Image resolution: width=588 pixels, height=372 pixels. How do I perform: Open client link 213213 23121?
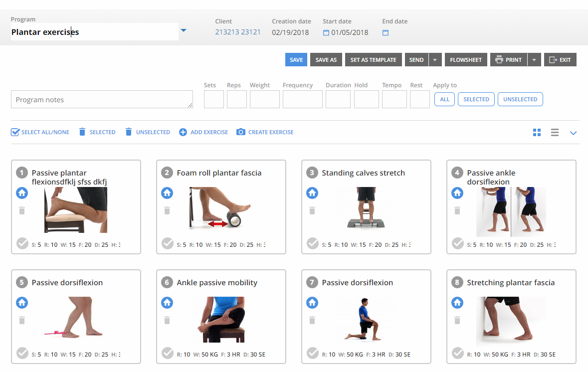click(x=238, y=32)
